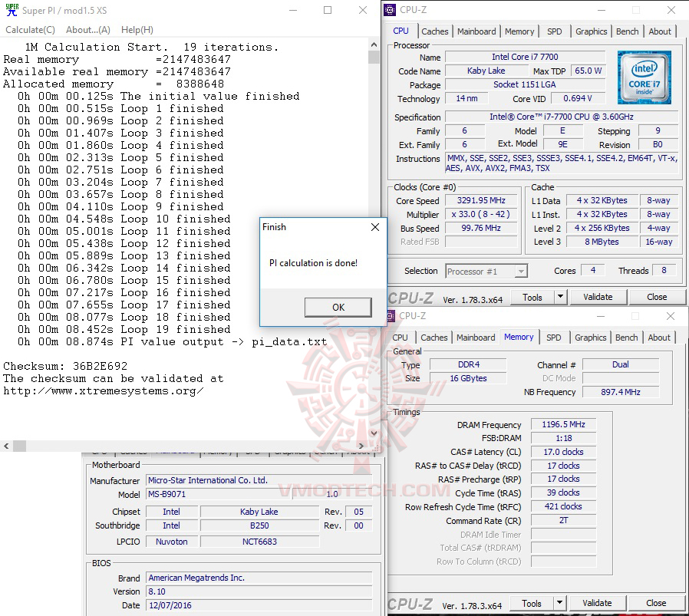Viewport: 689px width, 616px height.
Task: Click the Super PI vertical scrollbar thumb
Action: click(x=374, y=57)
